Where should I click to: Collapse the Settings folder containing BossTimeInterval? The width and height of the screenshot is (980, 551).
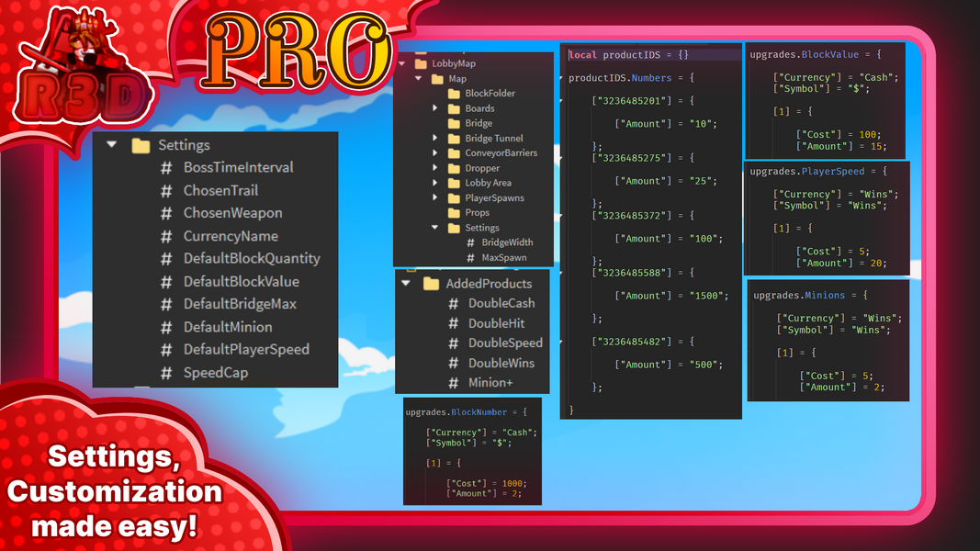(x=112, y=145)
